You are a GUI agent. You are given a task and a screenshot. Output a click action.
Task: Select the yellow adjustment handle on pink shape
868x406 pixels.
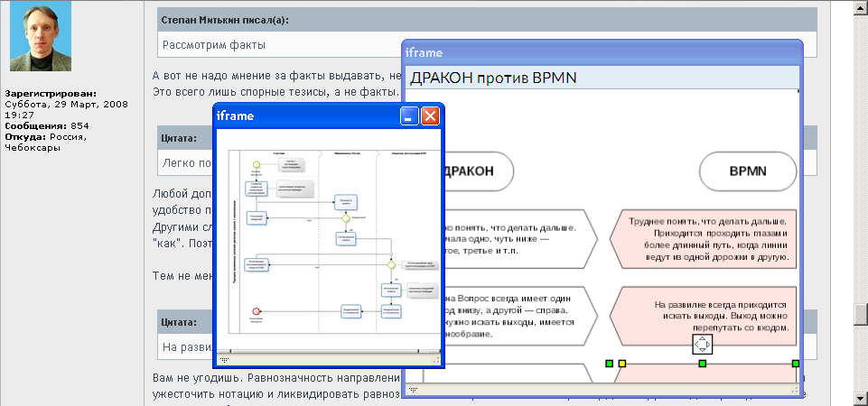pos(621,364)
